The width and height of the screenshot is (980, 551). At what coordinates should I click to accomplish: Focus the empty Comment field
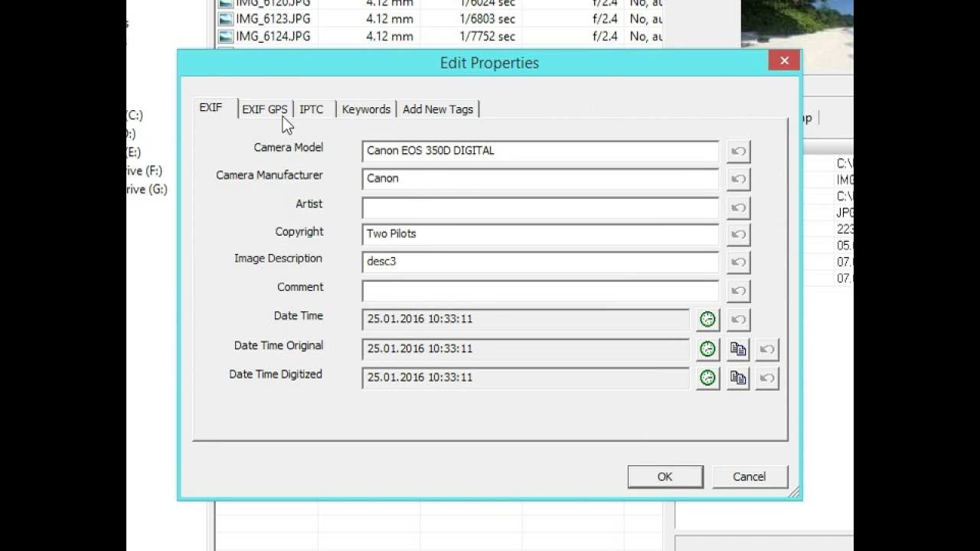click(x=541, y=291)
